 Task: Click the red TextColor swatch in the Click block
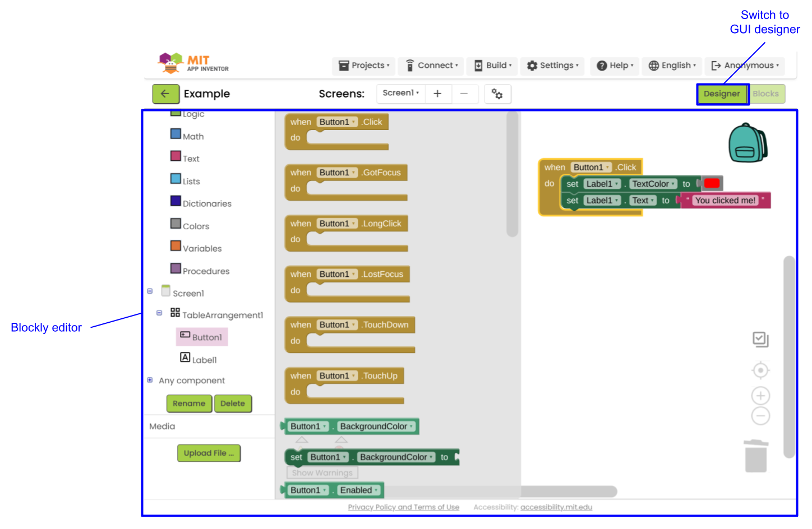pos(712,183)
